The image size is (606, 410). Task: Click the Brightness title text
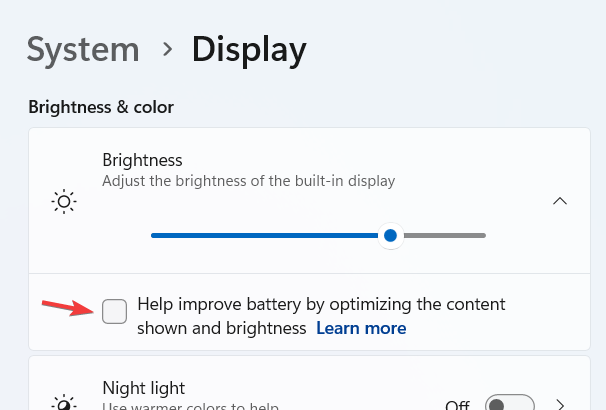tap(142, 160)
